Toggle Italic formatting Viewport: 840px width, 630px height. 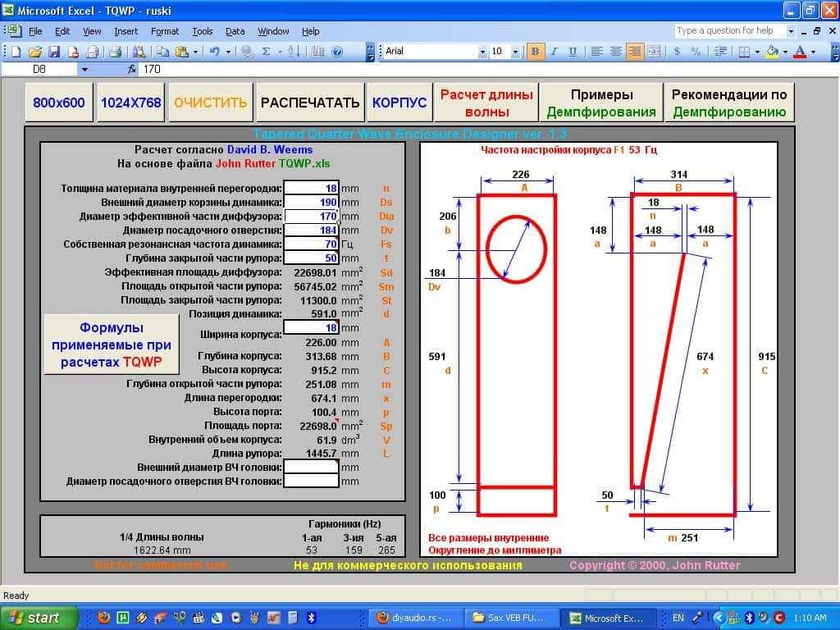pyautogui.click(x=554, y=52)
